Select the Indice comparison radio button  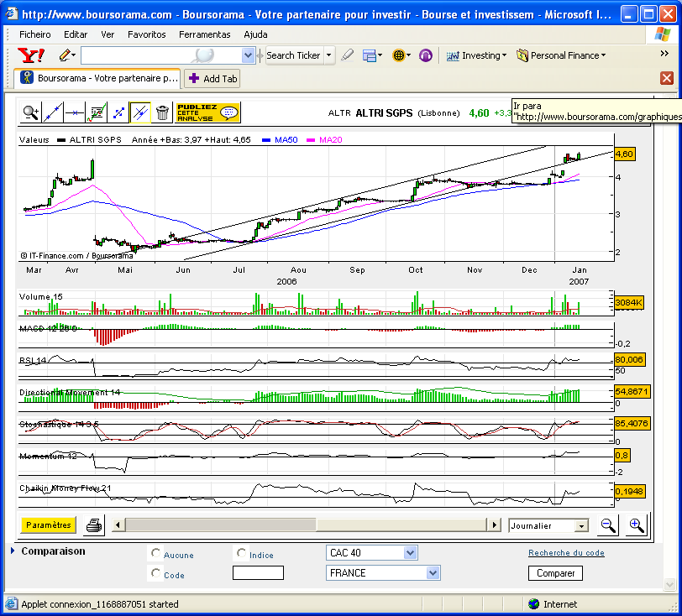pyautogui.click(x=241, y=553)
